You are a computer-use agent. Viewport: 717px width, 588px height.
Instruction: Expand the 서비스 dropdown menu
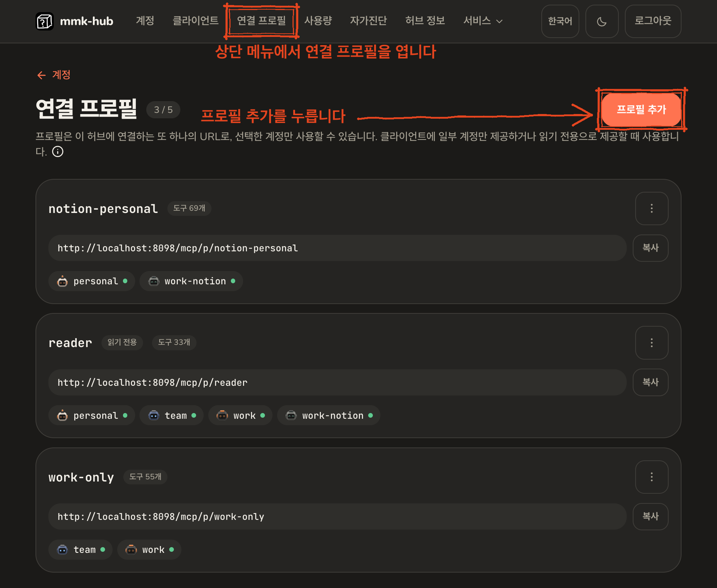483,21
